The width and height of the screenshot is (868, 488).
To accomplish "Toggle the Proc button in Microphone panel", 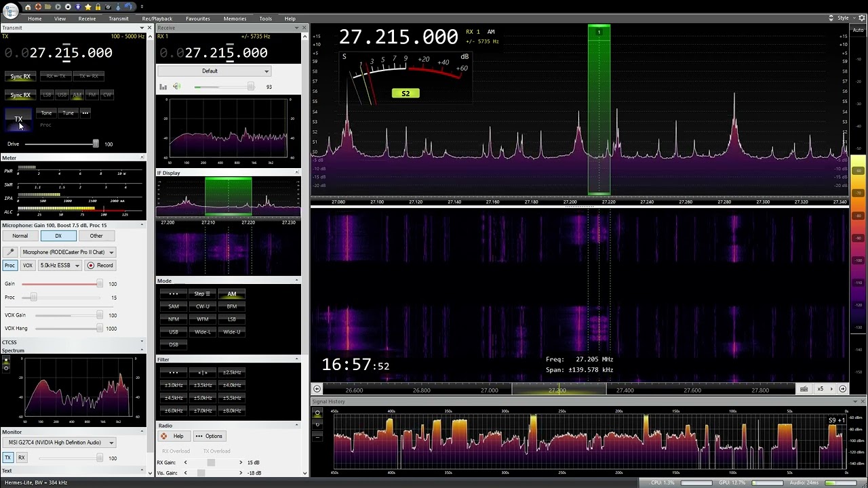I will click(x=9, y=266).
